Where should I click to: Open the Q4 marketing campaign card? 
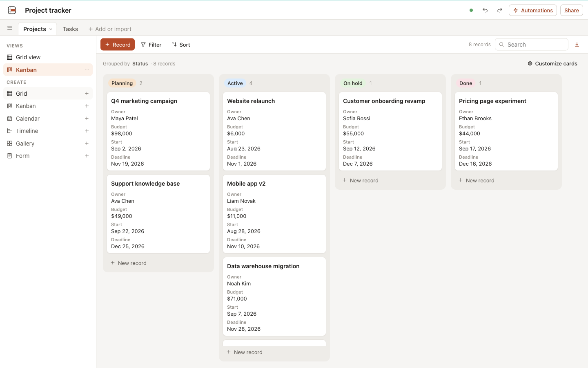coord(158,131)
